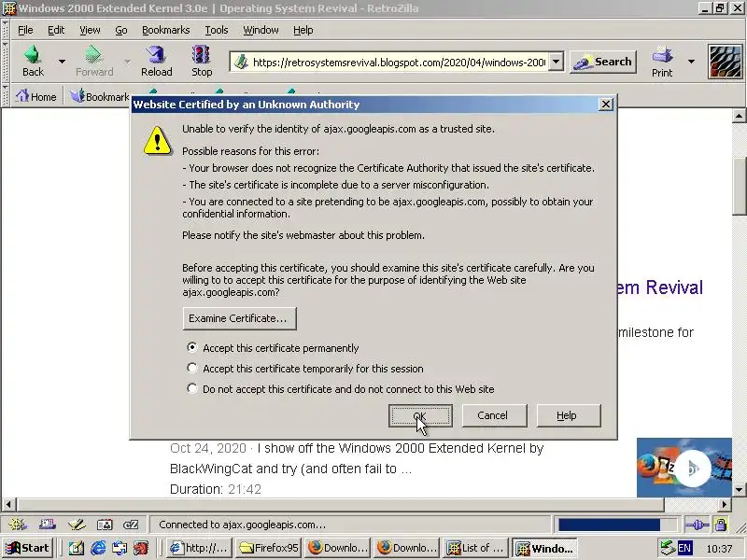Open the Bookmarks menu
The width and height of the screenshot is (747, 560).
pos(166,30)
